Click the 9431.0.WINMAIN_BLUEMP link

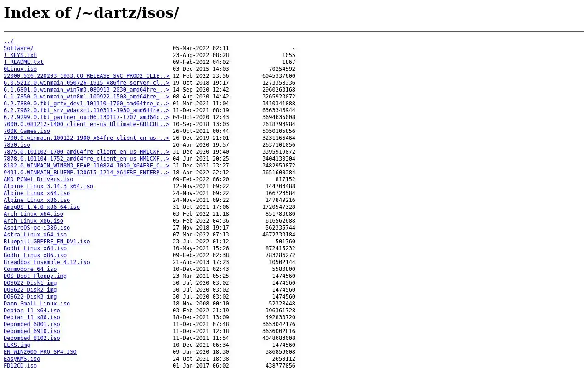(86, 172)
